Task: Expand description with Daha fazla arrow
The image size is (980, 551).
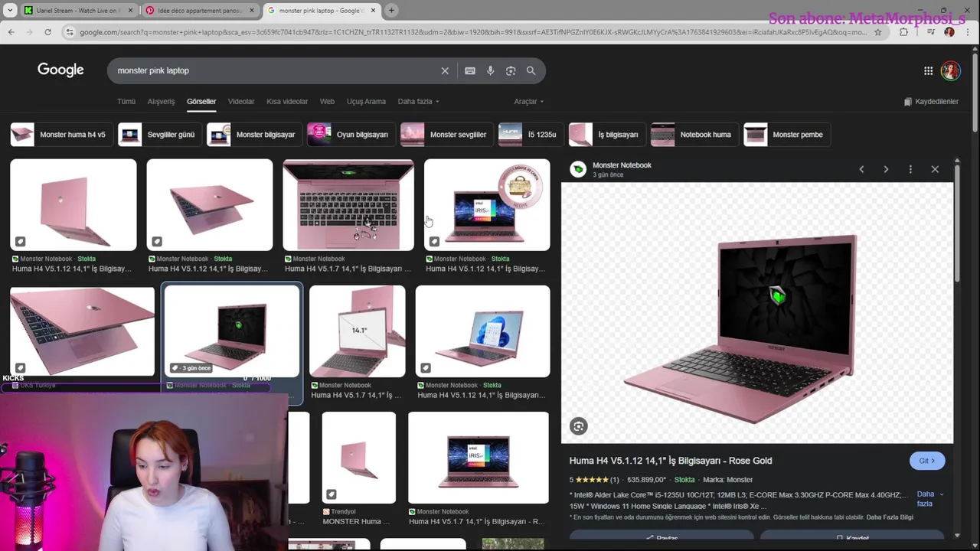Action: (x=930, y=499)
